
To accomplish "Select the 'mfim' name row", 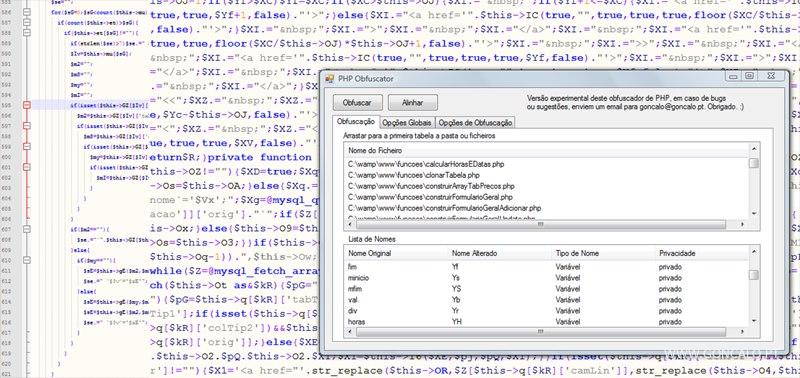I will pos(545,289).
